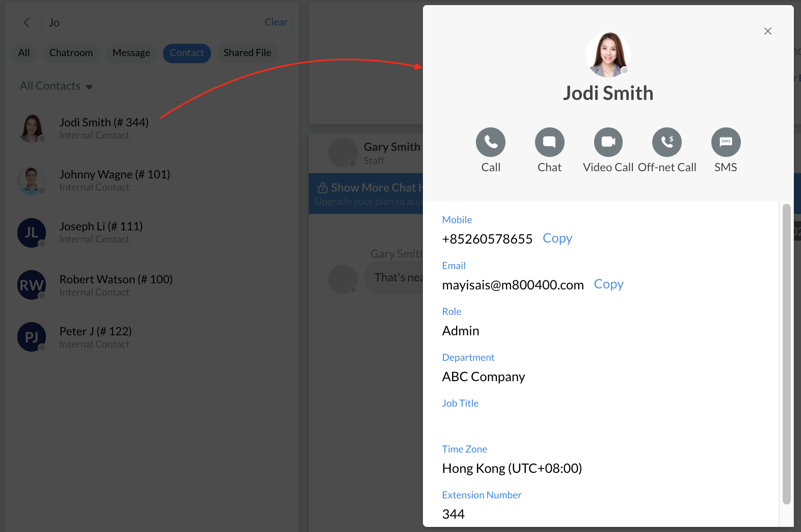This screenshot has height=532, width=801.
Task: Click the JL initials avatar
Action: click(32, 233)
